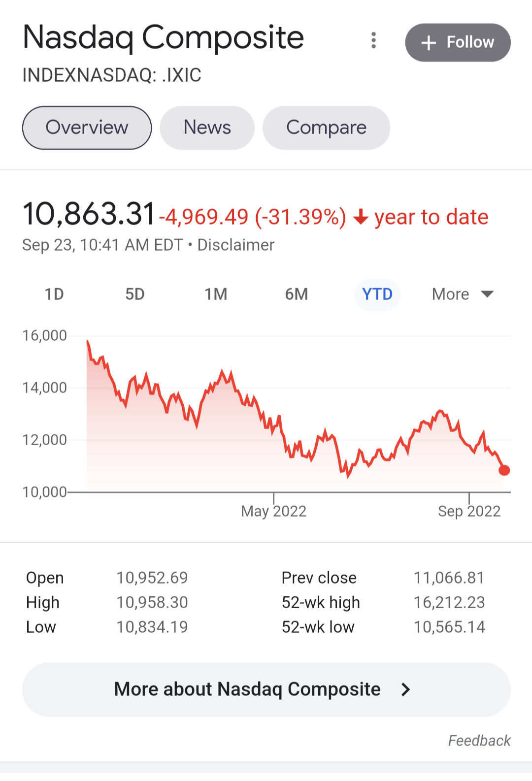The height and width of the screenshot is (781, 532).
Task: Open the Disclaimer link
Action: tap(236, 245)
